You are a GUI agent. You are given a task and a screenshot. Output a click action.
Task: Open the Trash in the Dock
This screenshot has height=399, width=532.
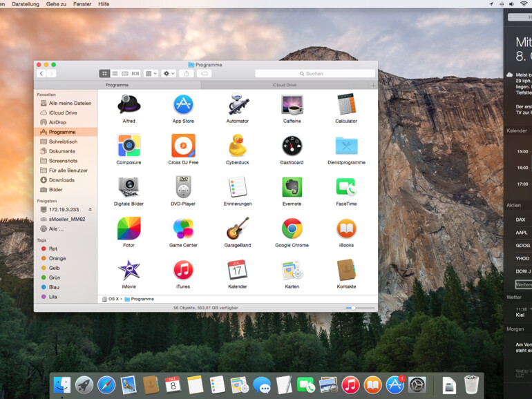coord(471,385)
